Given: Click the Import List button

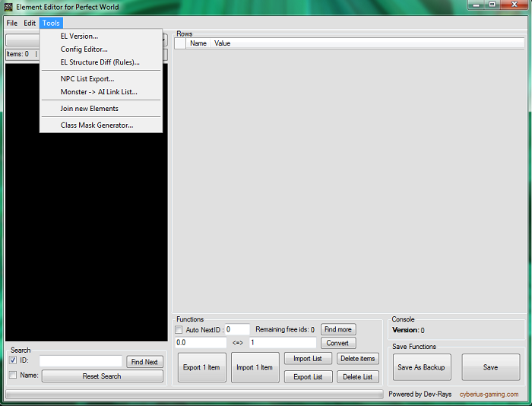Looking at the screenshot, I should [x=308, y=358].
